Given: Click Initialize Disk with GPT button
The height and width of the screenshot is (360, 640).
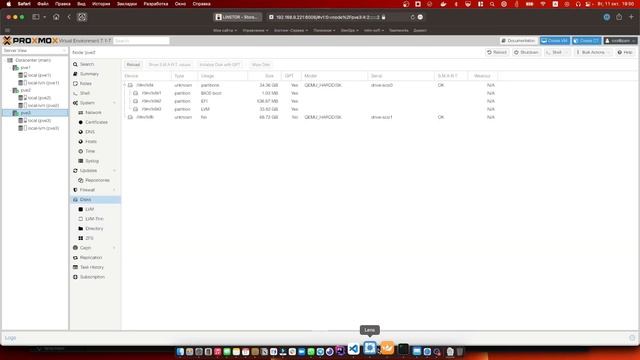Looking at the screenshot, I should (220, 65).
